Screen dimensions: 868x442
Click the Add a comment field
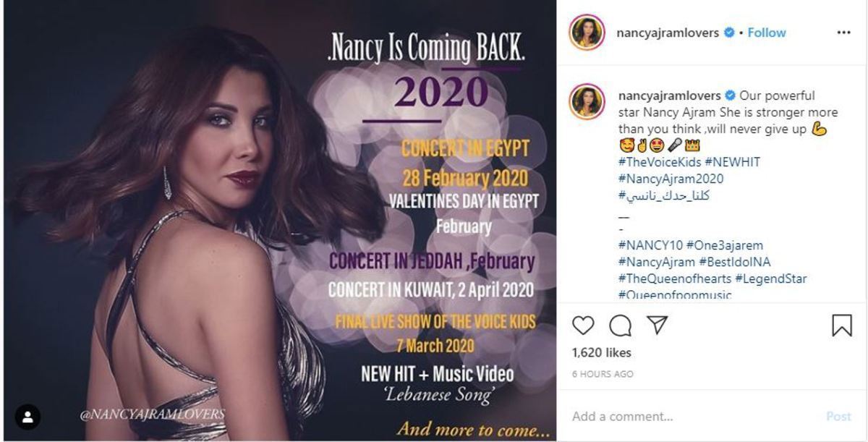(694, 417)
